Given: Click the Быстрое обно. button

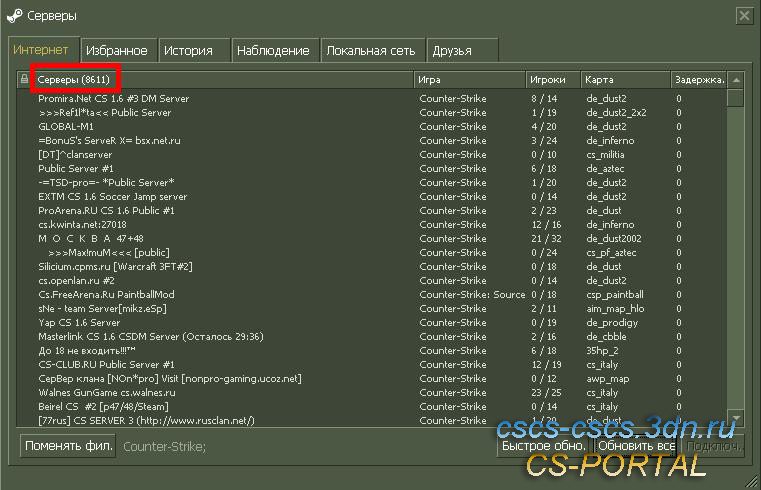Looking at the screenshot, I should coord(545,446).
